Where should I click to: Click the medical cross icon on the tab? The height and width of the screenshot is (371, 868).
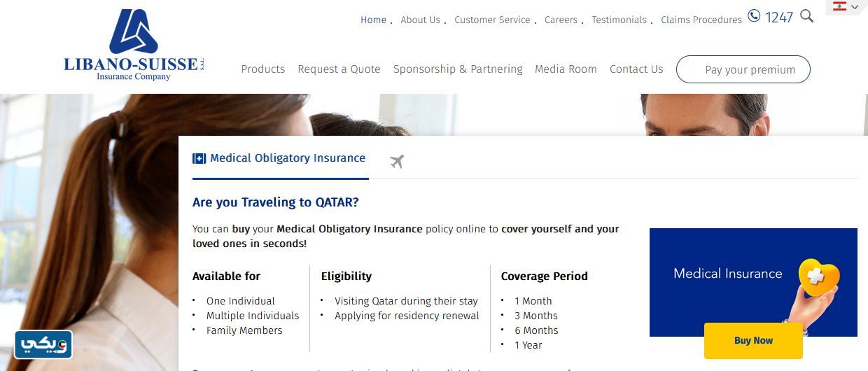[199, 159]
